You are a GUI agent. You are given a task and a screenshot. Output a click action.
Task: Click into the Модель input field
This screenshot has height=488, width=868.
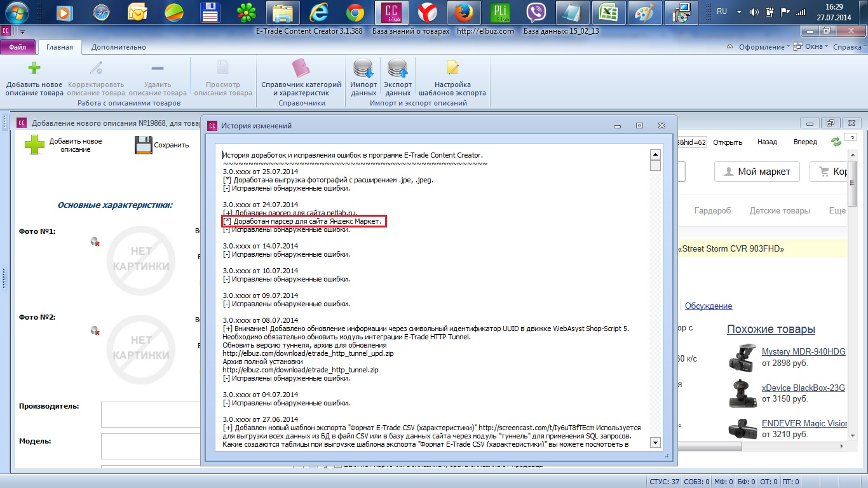point(151,447)
